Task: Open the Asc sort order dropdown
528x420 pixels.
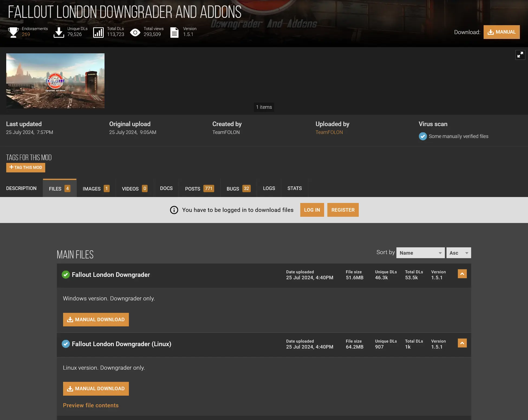Action: [459, 253]
